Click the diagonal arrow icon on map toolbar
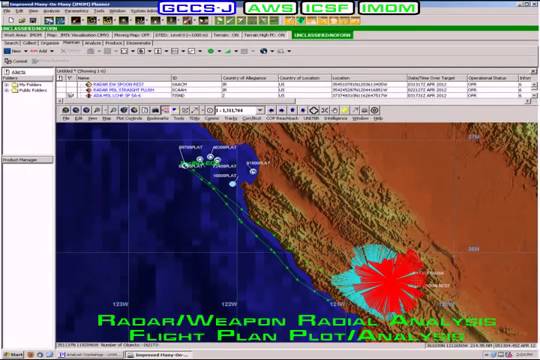This screenshot has height=360, width=540. [x=355, y=110]
